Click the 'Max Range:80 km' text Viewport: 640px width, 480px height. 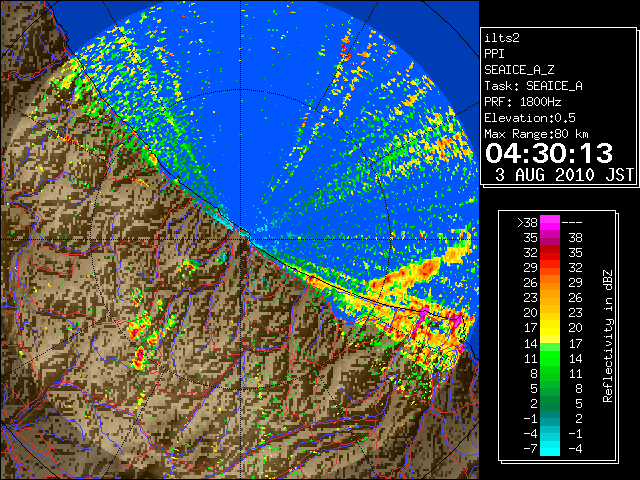536,134
